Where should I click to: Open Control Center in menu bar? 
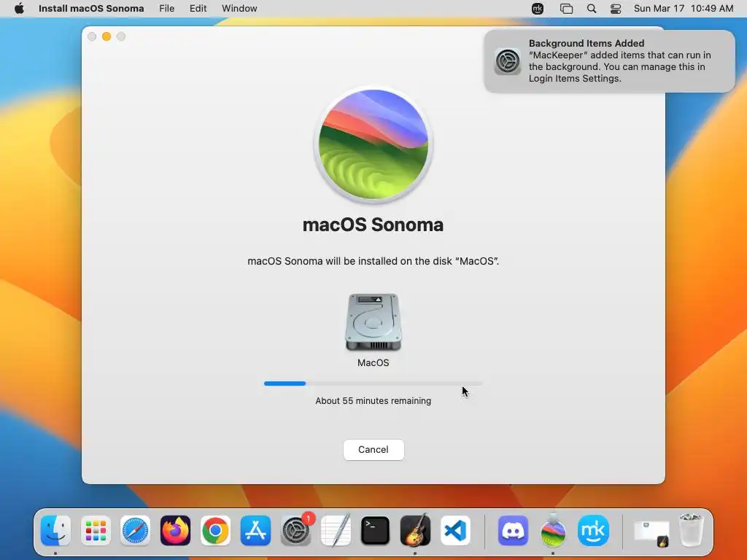[616, 9]
